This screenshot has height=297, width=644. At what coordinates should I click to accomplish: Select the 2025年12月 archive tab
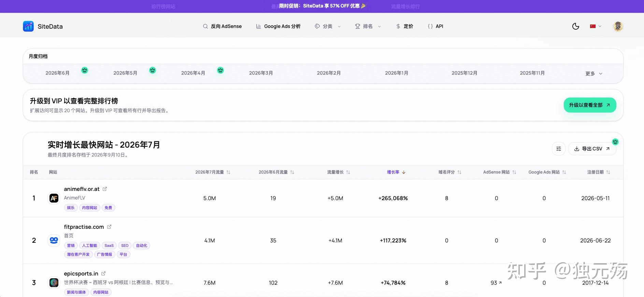click(x=464, y=73)
